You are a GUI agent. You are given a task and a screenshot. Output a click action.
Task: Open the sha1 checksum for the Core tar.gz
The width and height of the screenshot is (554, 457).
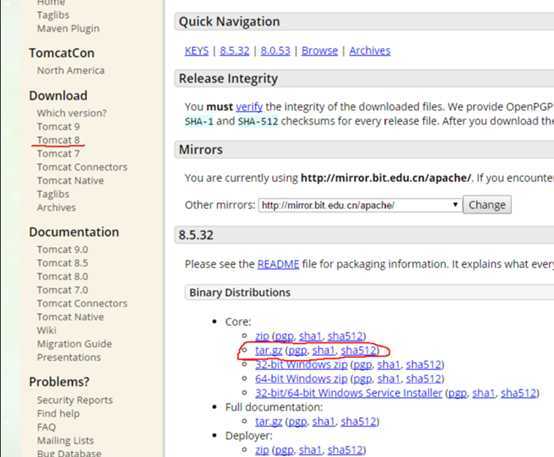pyautogui.click(x=323, y=350)
